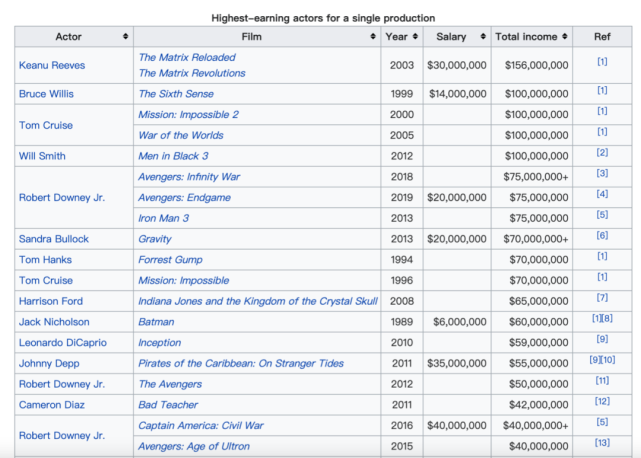
Task: Click the Bruce Willis link
Action: [49, 94]
